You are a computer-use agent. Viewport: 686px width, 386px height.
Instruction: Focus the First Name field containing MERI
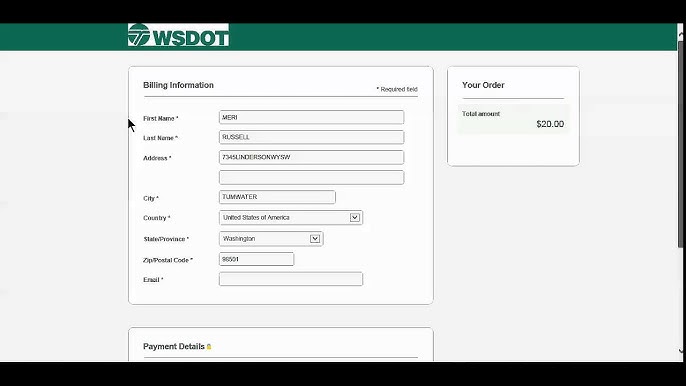312,117
